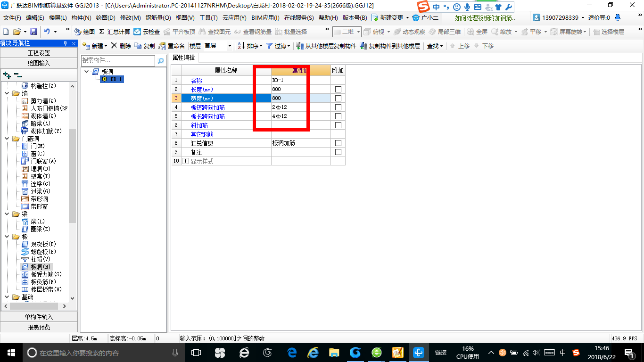Open the 钢筋量(Q) menu
644x362 pixels.
tap(158, 17)
